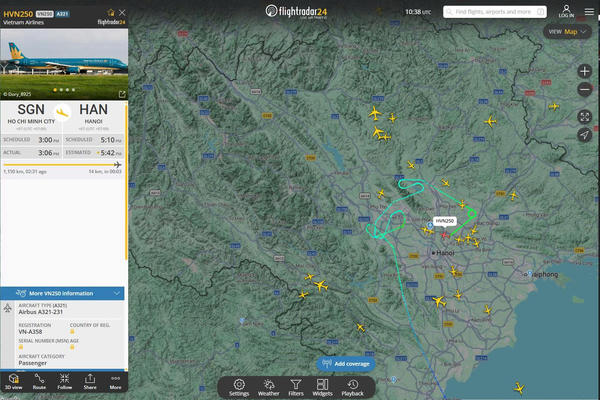Show the flight Route

(x=39, y=382)
